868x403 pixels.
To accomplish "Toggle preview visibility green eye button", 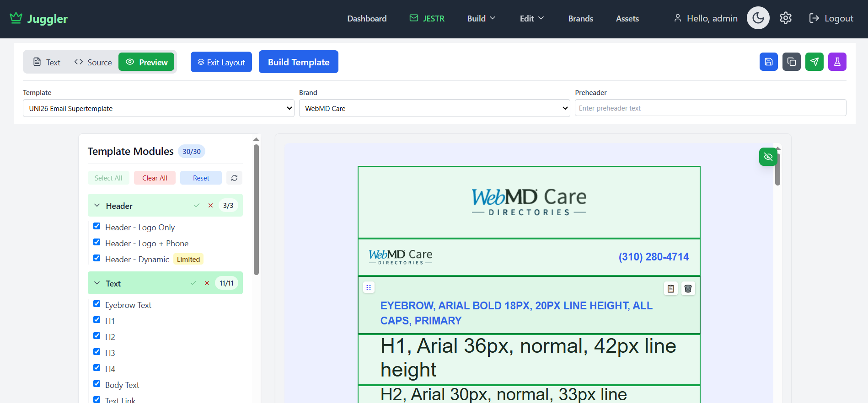I will coord(768,157).
